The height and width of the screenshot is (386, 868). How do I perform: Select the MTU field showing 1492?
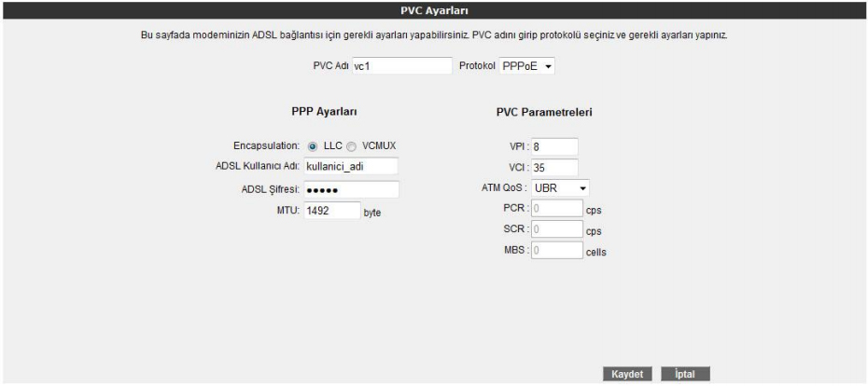[x=331, y=211]
